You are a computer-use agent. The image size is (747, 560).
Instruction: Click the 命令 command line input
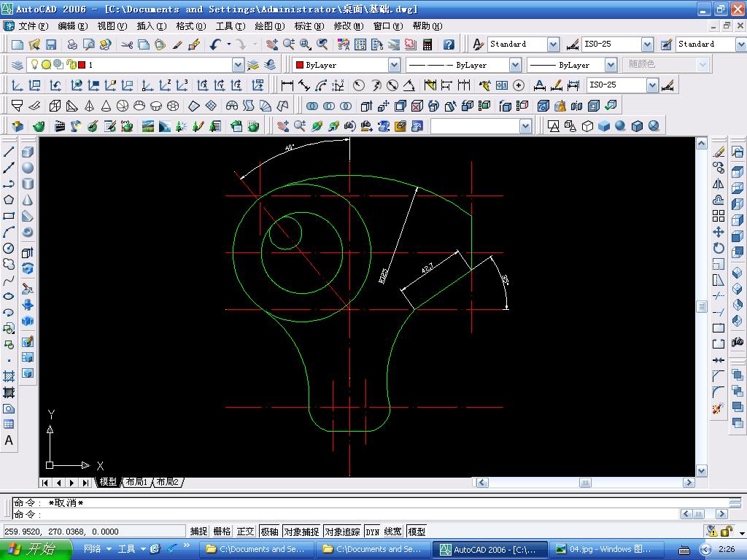(345, 514)
